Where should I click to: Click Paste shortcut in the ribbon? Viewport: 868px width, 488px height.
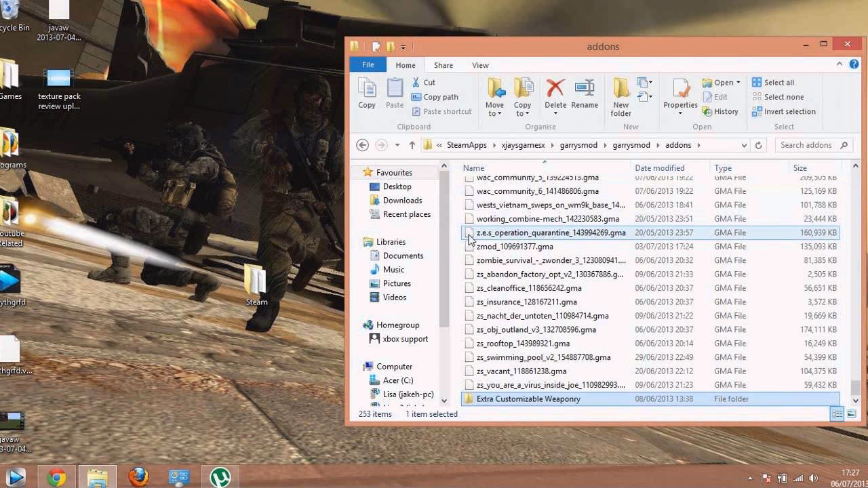coord(441,111)
